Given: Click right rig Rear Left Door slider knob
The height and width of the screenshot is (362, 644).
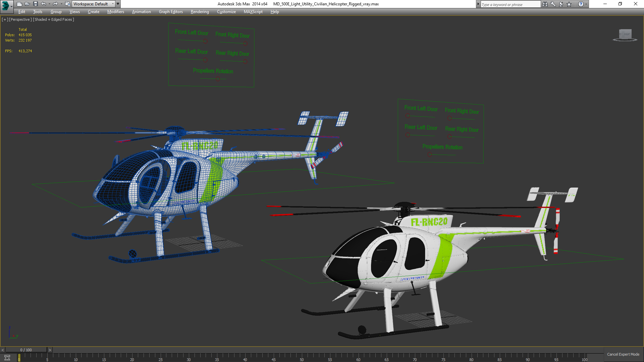Looking at the screenshot, I should (408, 135).
